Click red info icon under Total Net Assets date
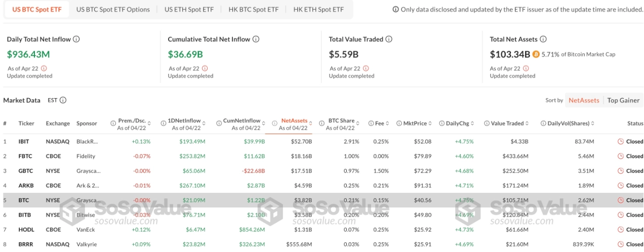This screenshot has width=644, height=252. (x=527, y=68)
